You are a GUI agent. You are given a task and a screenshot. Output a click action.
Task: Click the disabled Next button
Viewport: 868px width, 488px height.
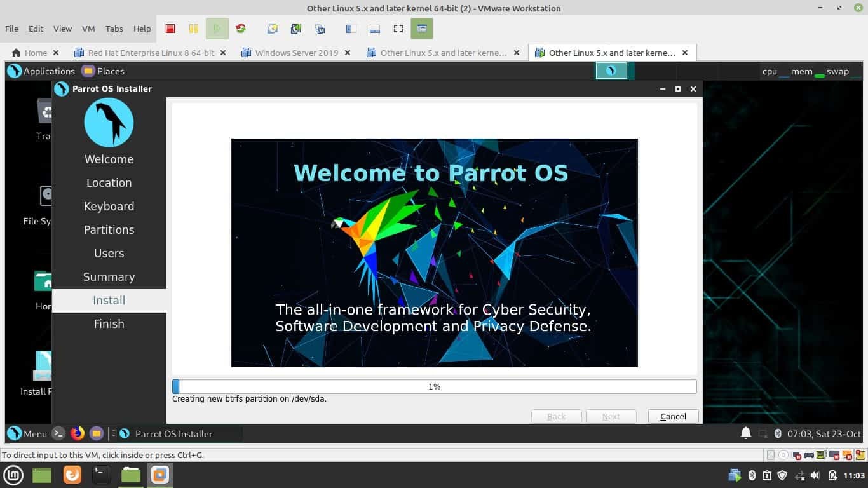[611, 416]
